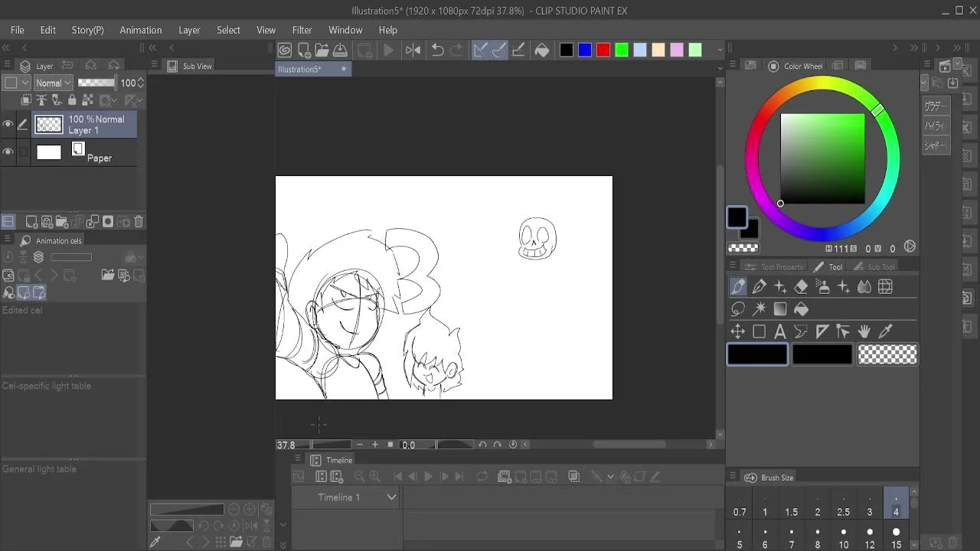Click the canvas zoom value field 37.8
This screenshot has height=551, width=980.
[x=286, y=445]
